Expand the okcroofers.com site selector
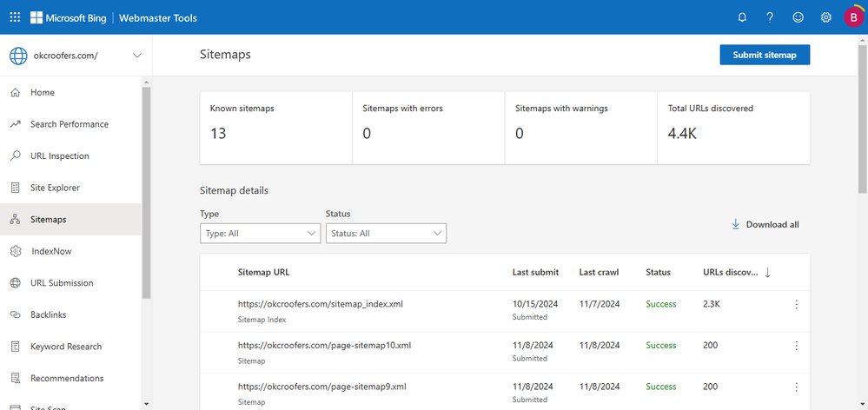Viewport: 868px width, 410px height. tap(136, 56)
